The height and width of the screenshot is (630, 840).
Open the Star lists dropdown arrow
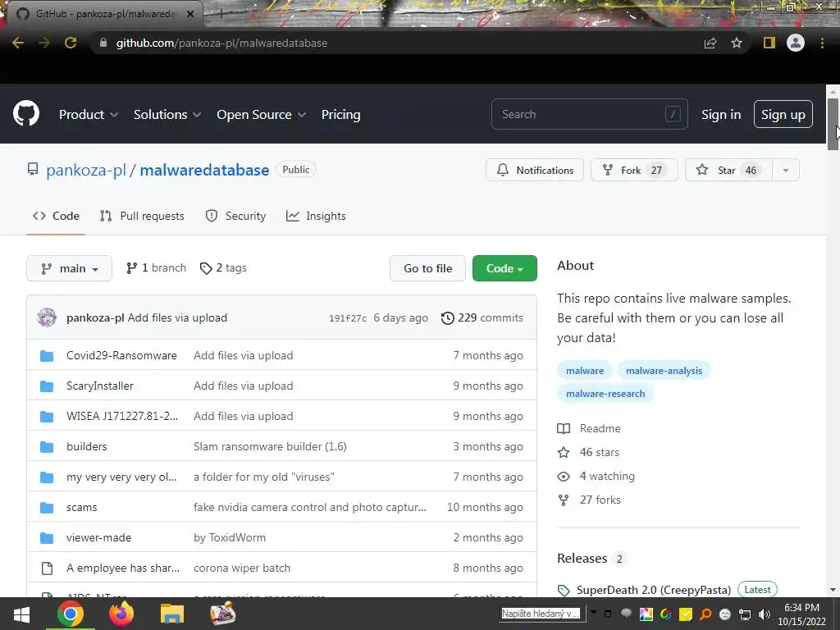(786, 171)
